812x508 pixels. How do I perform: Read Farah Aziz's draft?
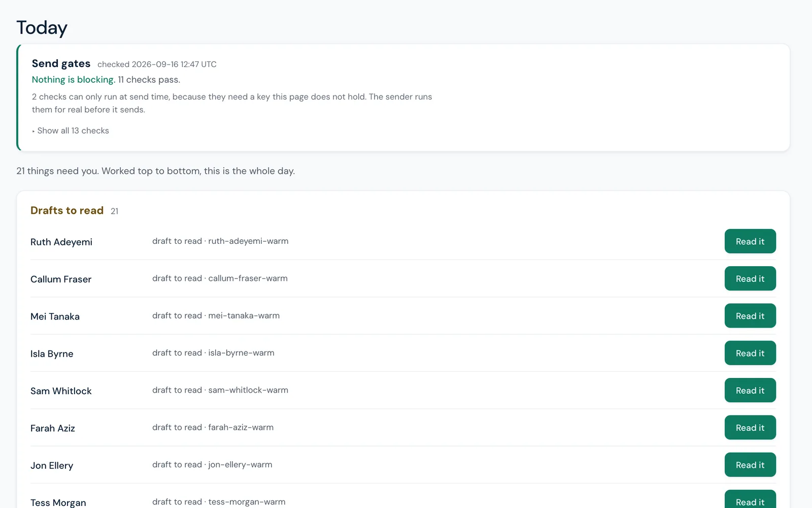tap(750, 427)
